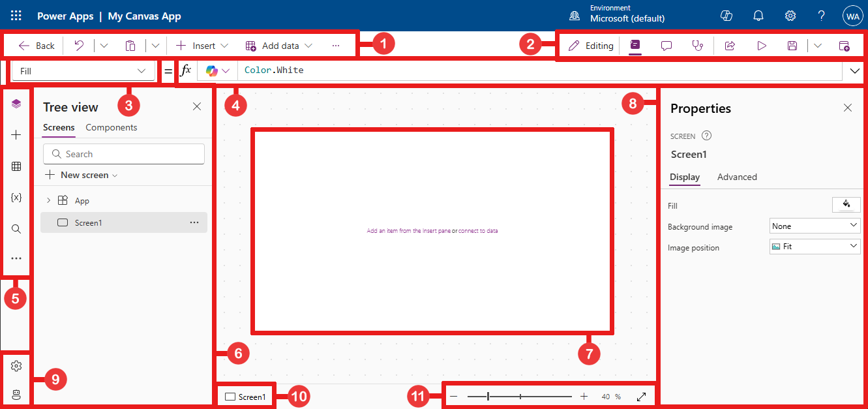Preview the app with Play

[761, 46]
